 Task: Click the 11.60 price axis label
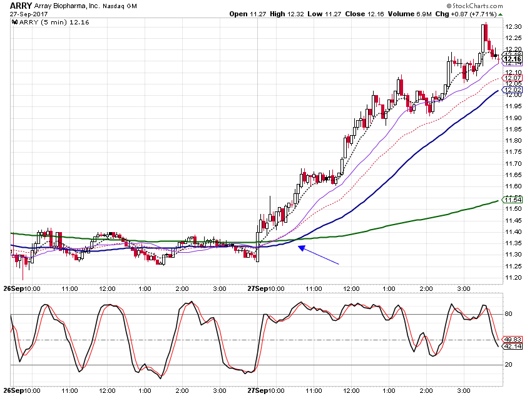point(513,186)
